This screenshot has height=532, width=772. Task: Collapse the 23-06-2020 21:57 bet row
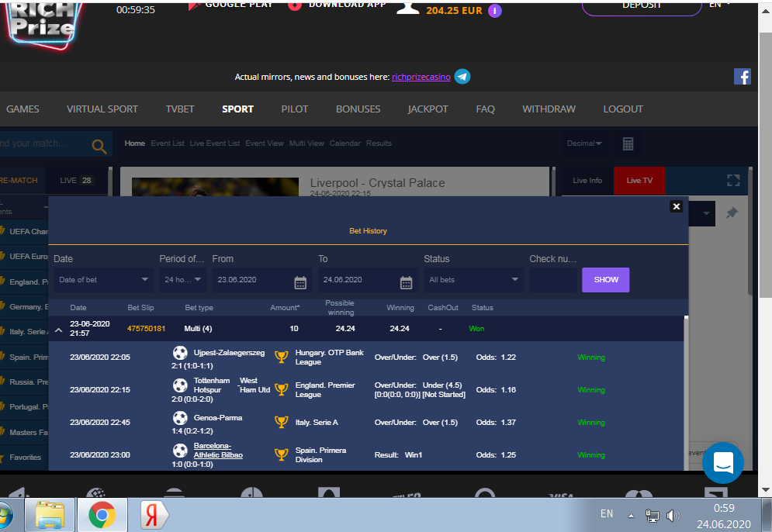pyautogui.click(x=58, y=330)
